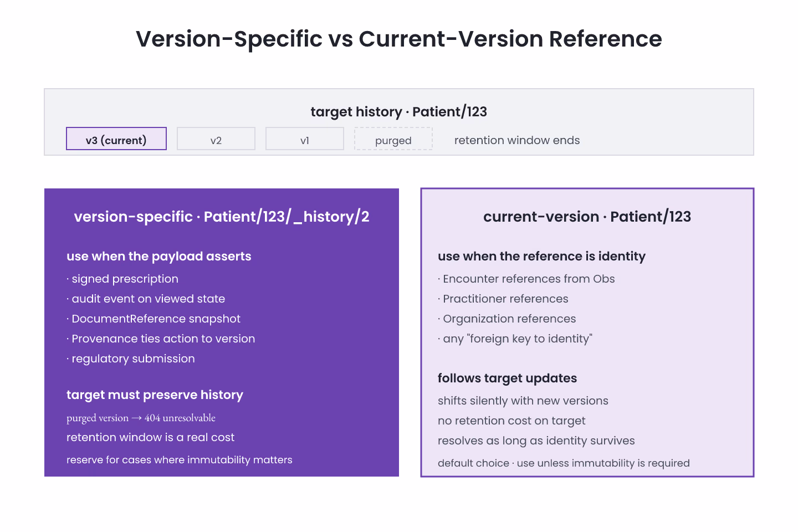Viewport: 798px width, 532px height.
Task: Select 'resolves as long as identity survives'
Action: pos(536,441)
